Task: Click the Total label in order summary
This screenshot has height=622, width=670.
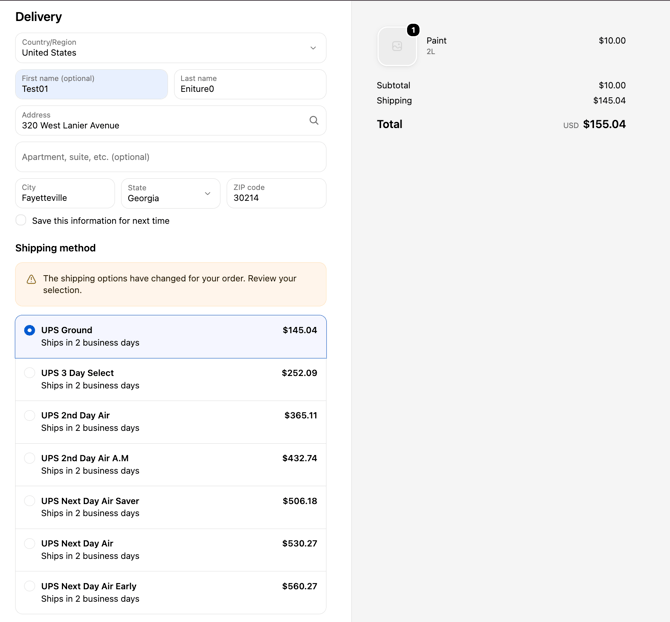Action: tap(389, 124)
